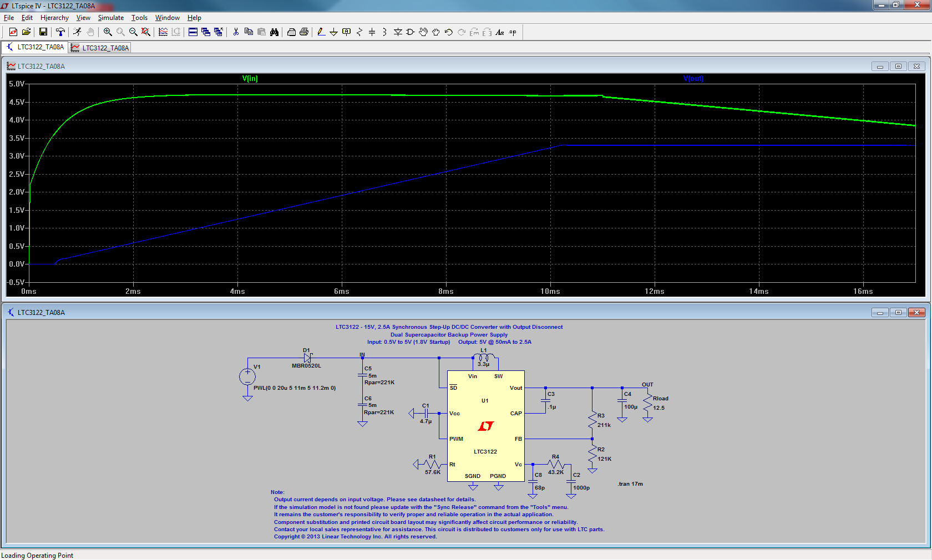Maximize the waveform plot window

pyautogui.click(x=898, y=66)
